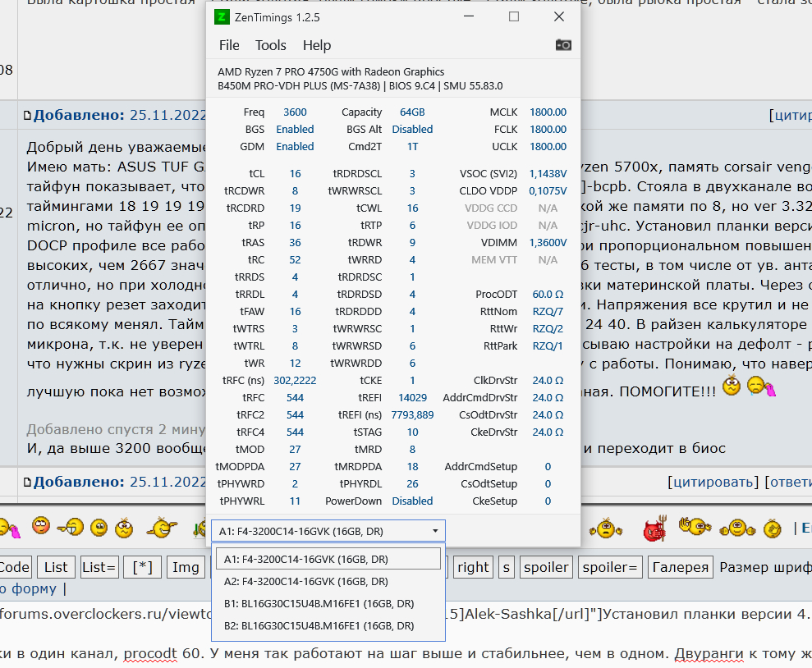Click the List= BBCode button
The width and height of the screenshot is (812, 668).
point(99,568)
